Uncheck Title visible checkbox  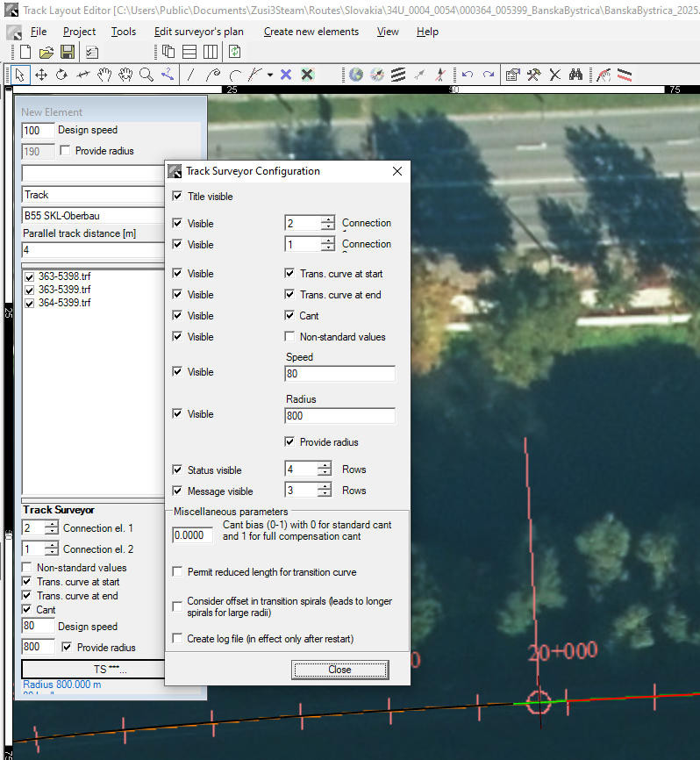179,197
